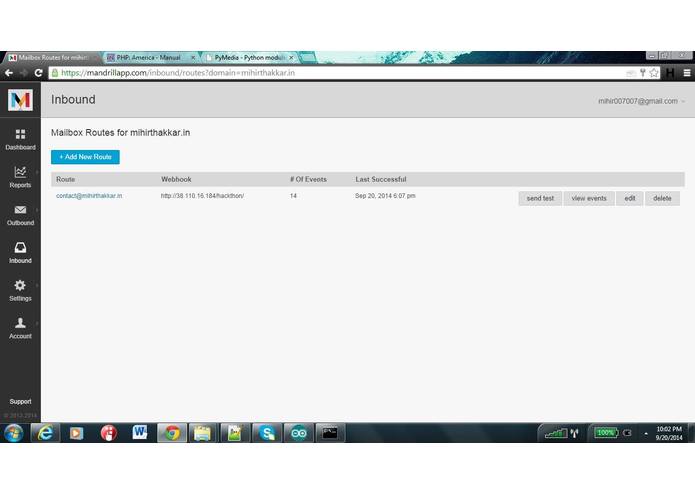Click the network signal tray icon

pyautogui.click(x=556, y=433)
